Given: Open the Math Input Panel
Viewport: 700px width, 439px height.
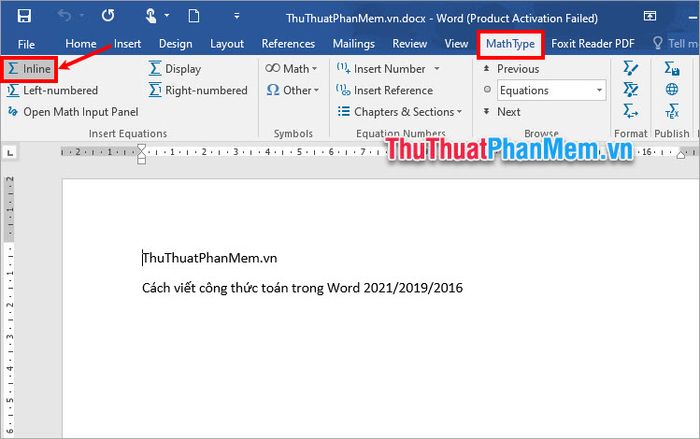Looking at the screenshot, I should 73,112.
